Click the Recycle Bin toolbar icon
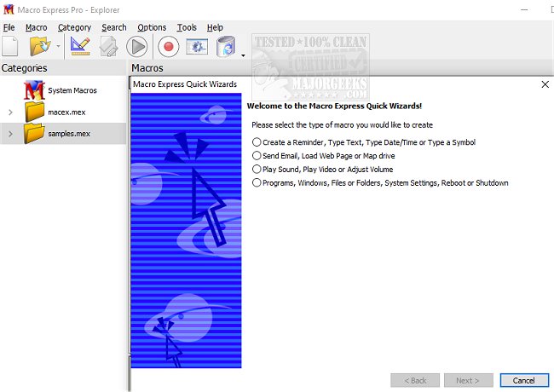Screen dimensions: 554x392 [226, 46]
